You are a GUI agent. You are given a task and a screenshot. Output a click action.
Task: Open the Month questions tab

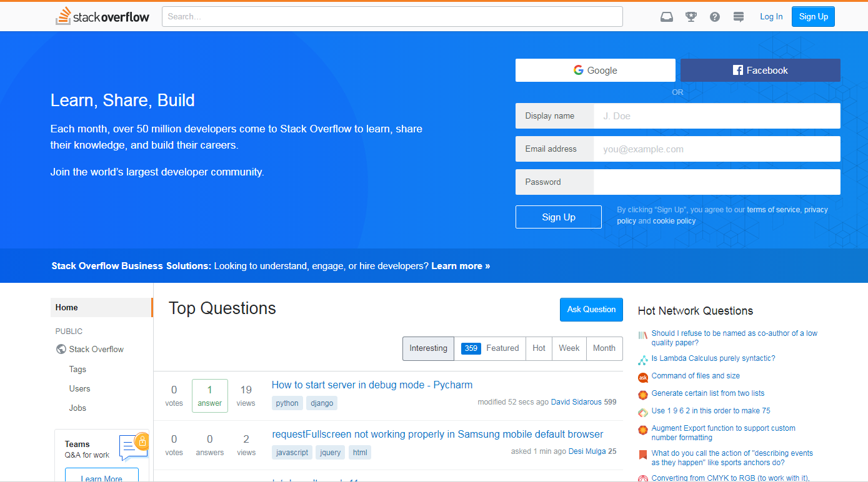coord(604,348)
